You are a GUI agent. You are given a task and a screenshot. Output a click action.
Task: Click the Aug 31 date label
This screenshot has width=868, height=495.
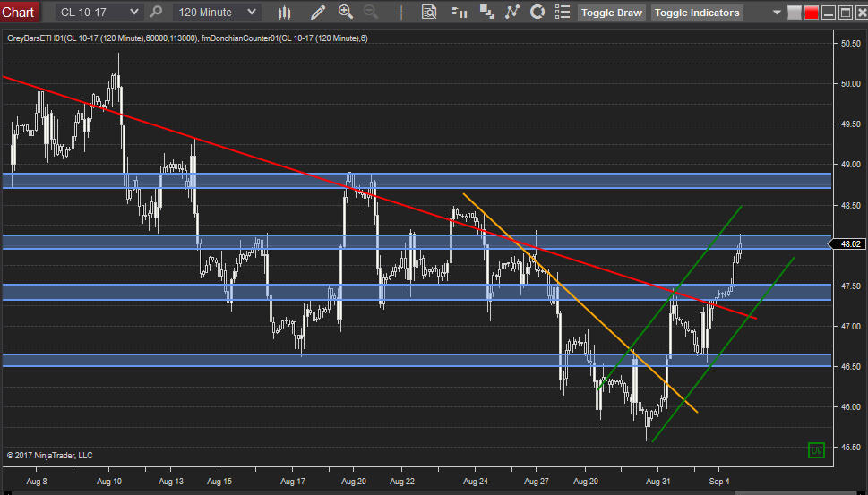(658, 482)
